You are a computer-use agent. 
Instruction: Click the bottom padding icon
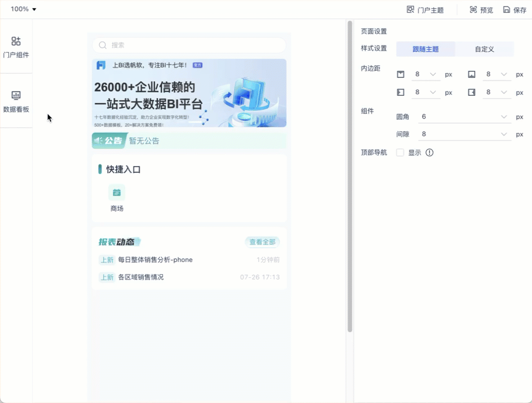[x=471, y=74]
